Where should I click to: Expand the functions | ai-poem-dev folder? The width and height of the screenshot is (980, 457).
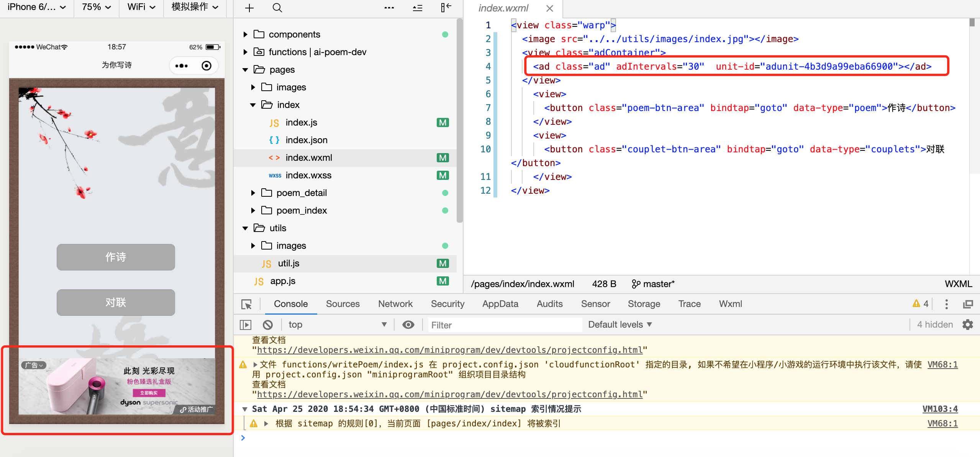pos(245,52)
